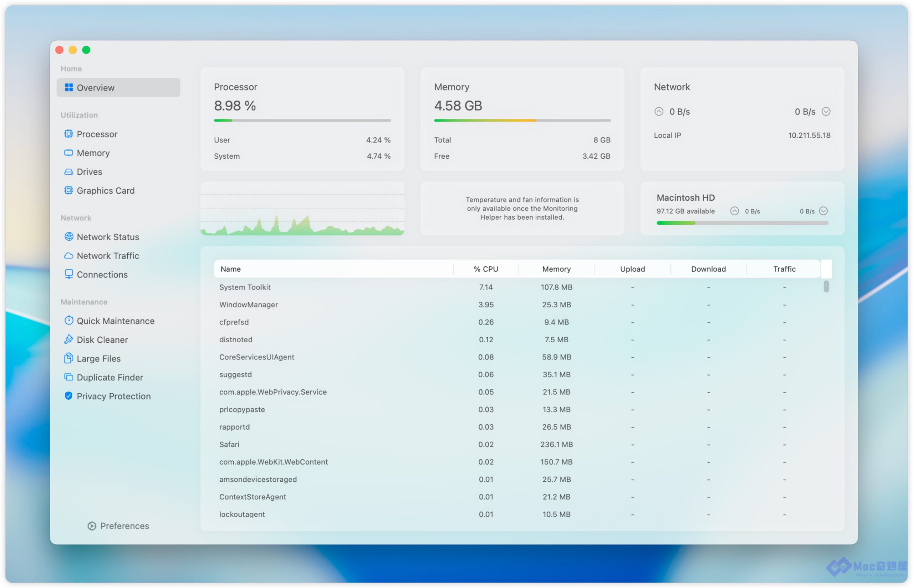Click the Macintosh HD upload arrow icon
Viewport: 913px width, 588px height.
coord(734,211)
